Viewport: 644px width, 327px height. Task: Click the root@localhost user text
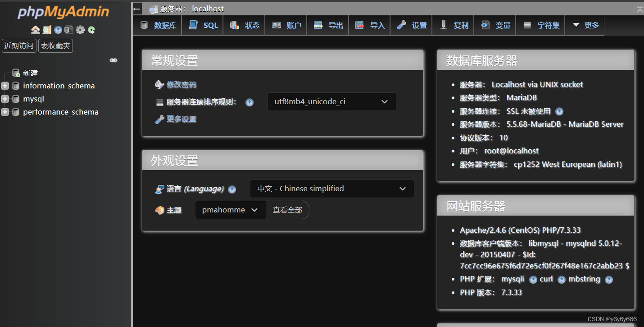(512, 151)
